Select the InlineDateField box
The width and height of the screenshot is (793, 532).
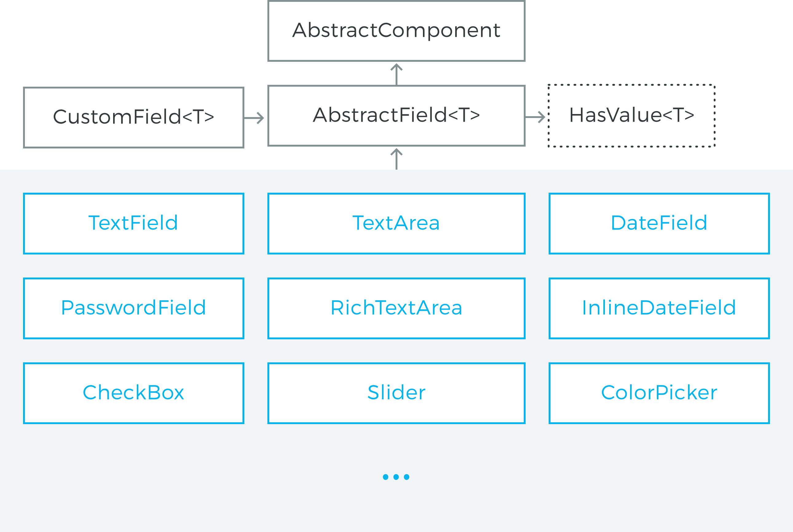[659, 308]
